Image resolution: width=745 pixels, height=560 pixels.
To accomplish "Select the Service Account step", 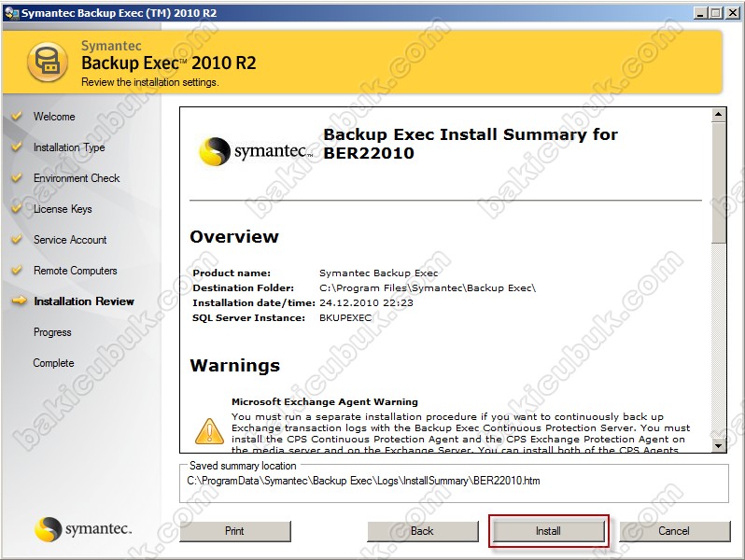I will coord(70,240).
